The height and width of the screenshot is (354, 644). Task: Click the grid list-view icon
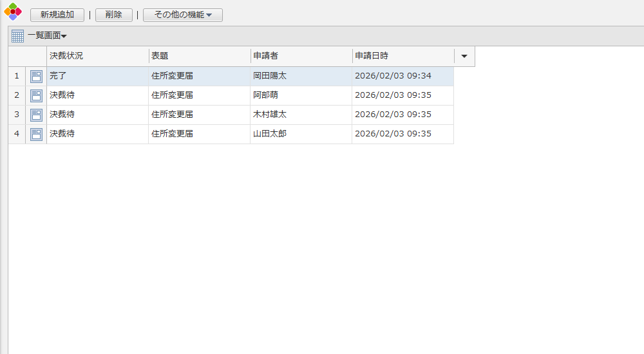[x=17, y=36]
